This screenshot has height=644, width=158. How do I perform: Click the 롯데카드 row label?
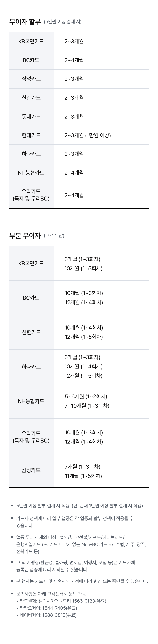pyautogui.click(x=31, y=117)
